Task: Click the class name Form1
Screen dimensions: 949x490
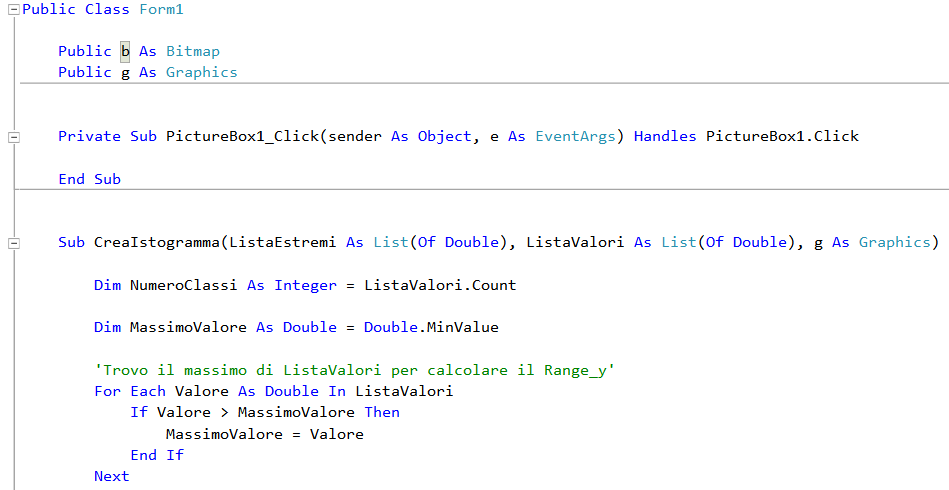Action: [x=161, y=10]
